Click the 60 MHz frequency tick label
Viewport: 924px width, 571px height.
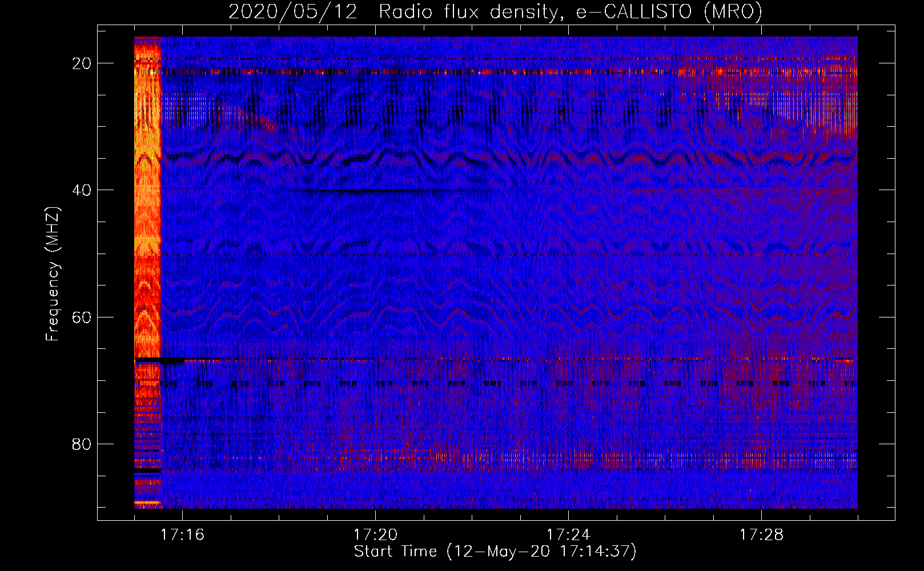point(82,317)
